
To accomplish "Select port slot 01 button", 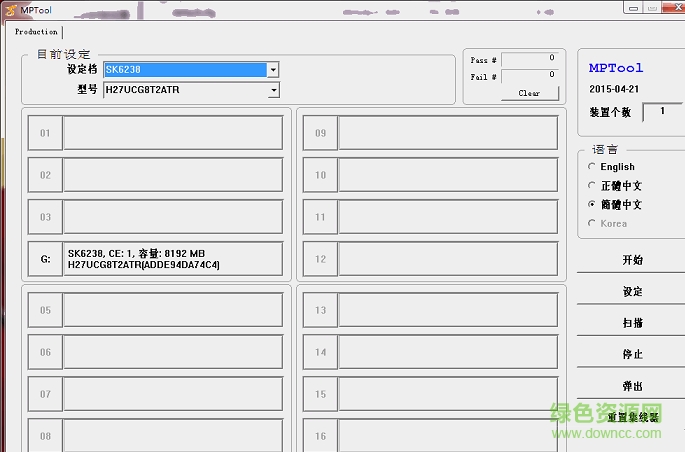I will point(45,133).
